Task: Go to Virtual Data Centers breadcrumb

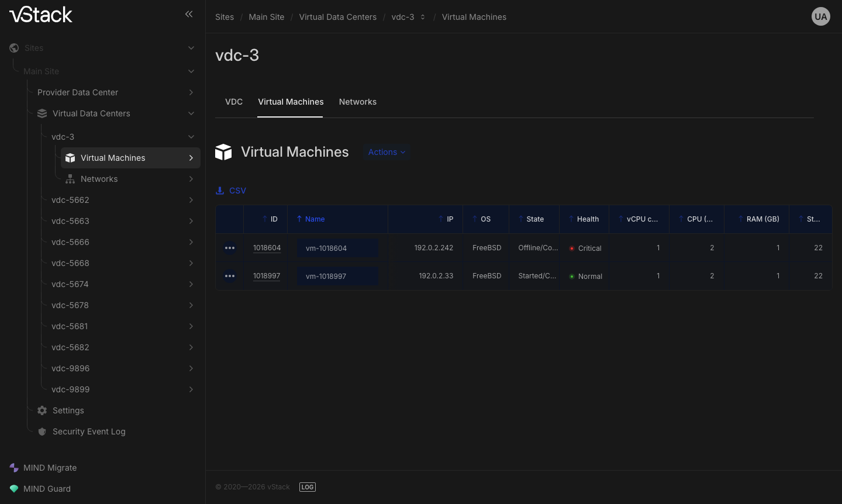Action: (338, 17)
